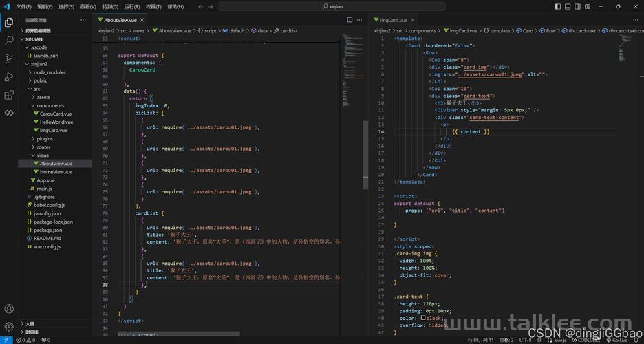This screenshot has width=644, height=344.
Task: Expand the assets folder
Action: pos(54,97)
